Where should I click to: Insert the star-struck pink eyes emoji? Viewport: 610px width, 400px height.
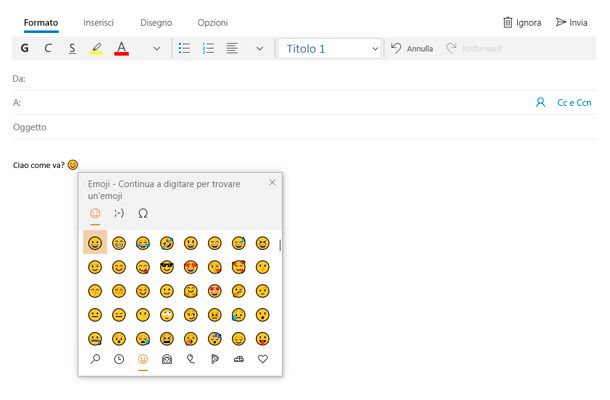pyautogui.click(x=215, y=291)
